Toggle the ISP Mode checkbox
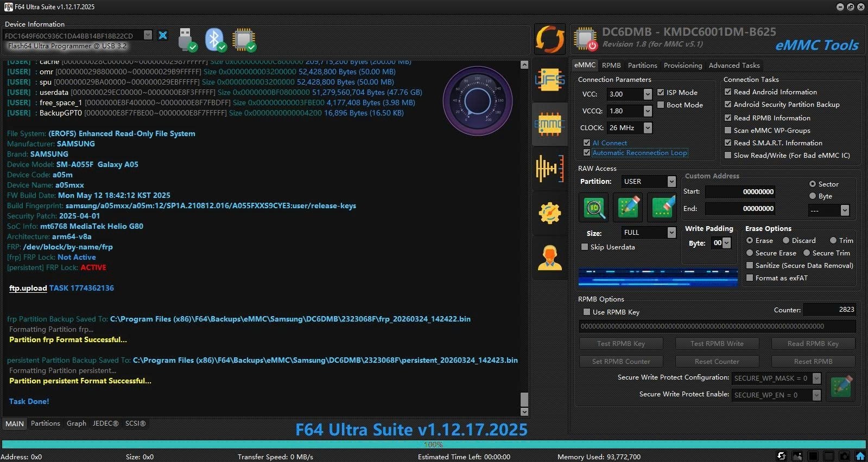868x462 pixels. [661, 93]
